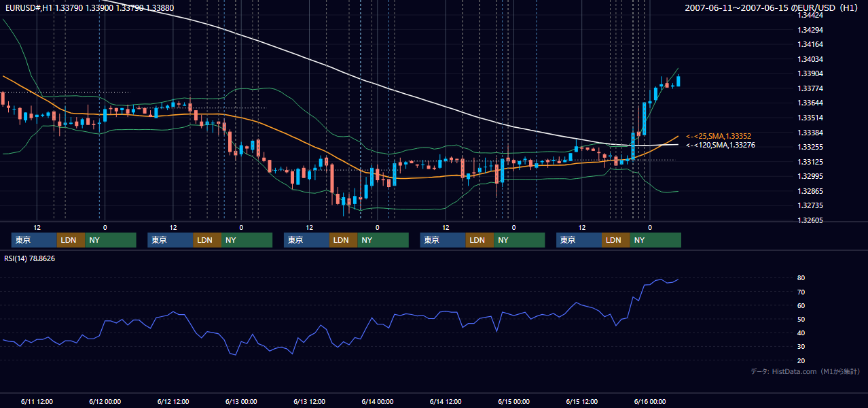868x408 pixels.
Task: Click the leftmost 東京 session block
Action: coord(34,240)
